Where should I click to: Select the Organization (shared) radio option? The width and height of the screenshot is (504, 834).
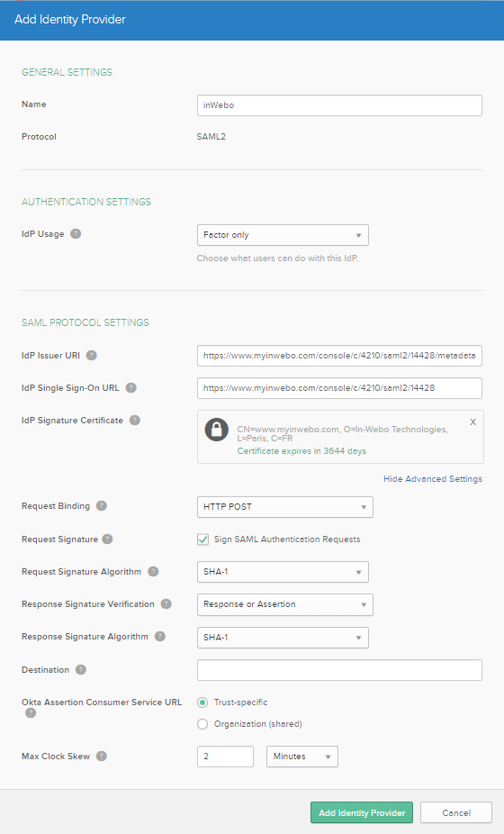coord(202,724)
